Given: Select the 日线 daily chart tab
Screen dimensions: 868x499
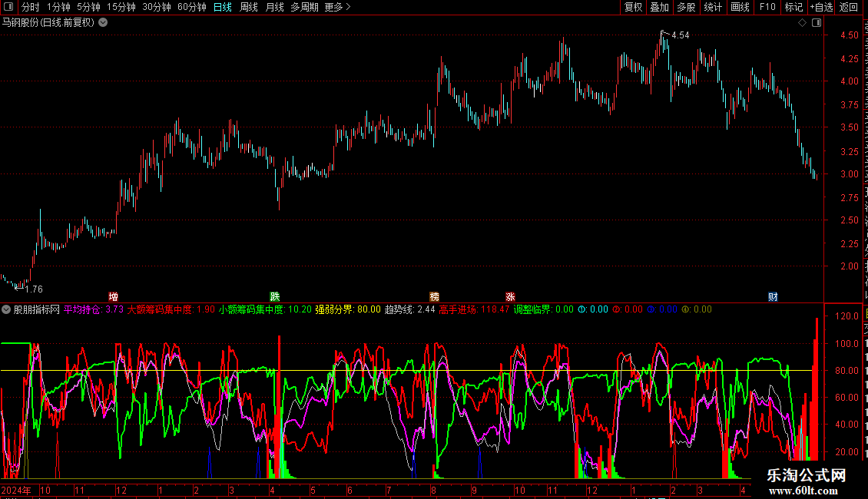Looking at the screenshot, I should point(223,7).
